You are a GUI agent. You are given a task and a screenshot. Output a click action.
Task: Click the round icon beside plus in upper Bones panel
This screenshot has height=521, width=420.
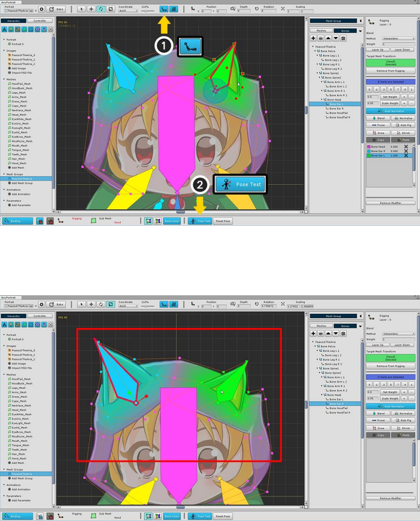pyautogui.click(x=321, y=38)
